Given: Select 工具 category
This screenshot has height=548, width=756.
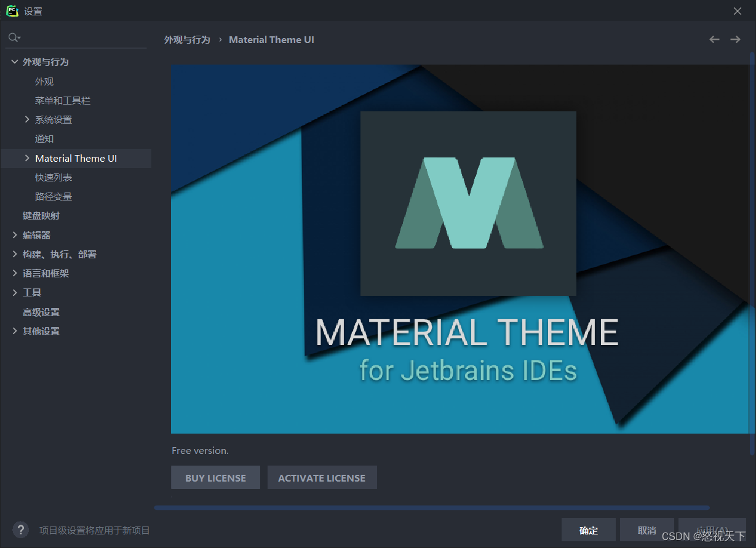Looking at the screenshot, I should coord(32,292).
